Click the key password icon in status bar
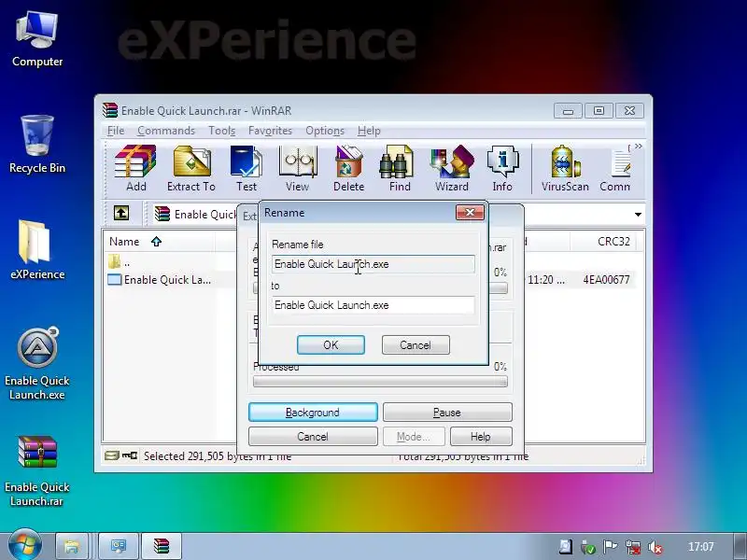Screen dimensions: 747x560 (x=130, y=455)
